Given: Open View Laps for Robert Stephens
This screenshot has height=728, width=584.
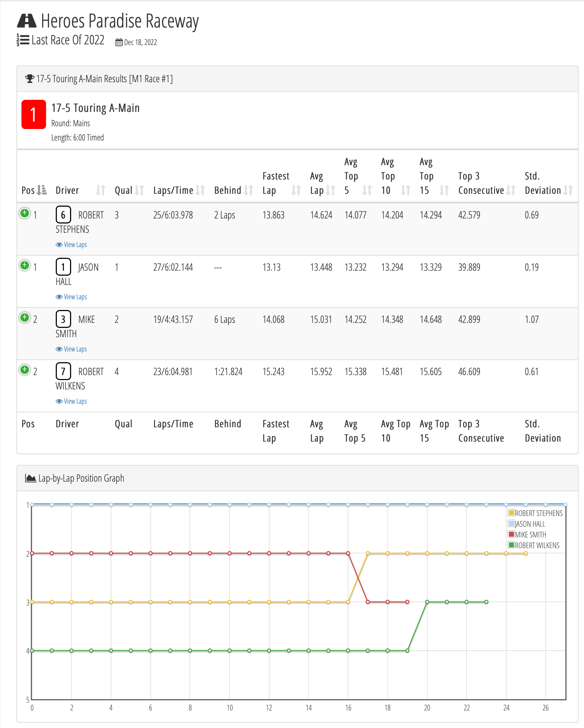Looking at the screenshot, I should pyautogui.click(x=71, y=245).
